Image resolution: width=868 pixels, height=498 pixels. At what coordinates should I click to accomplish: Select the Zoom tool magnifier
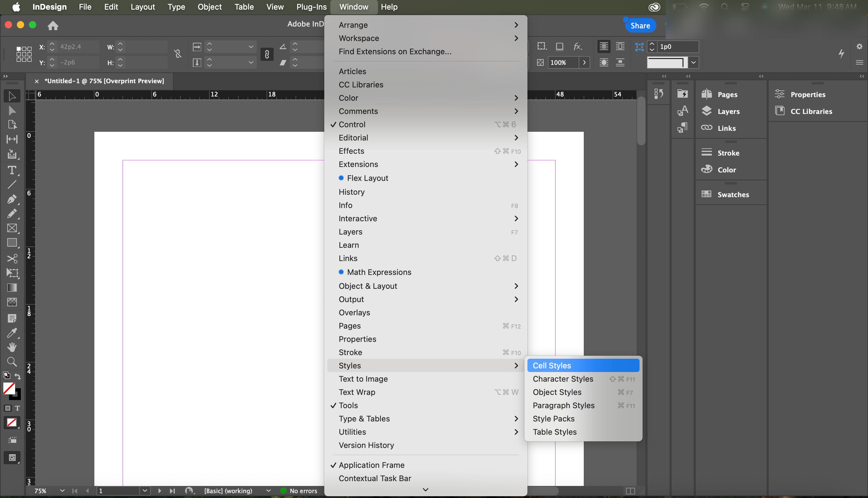tap(12, 361)
